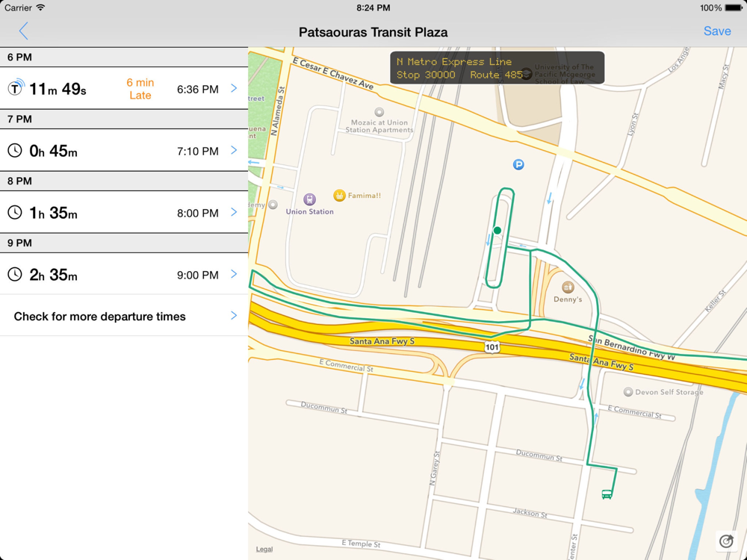Tap the blue parking P icon
Image resolution: width=747 pixels, height=560 pixels.
[518, 165]
